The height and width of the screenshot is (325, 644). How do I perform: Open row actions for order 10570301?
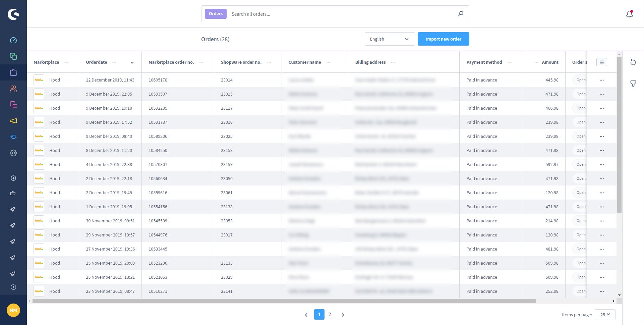point(601,165)
